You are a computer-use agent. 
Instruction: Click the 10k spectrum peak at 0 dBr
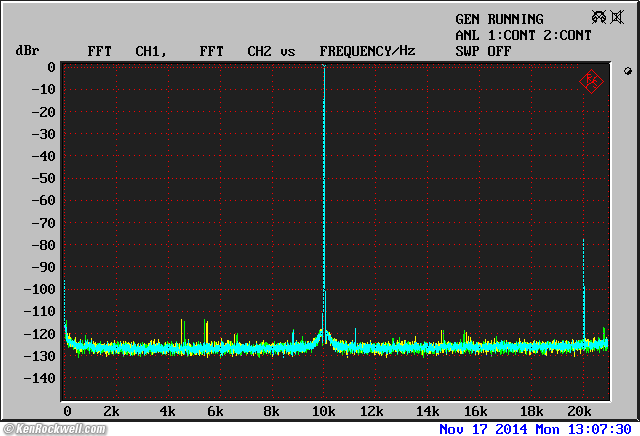click(324, 68)
